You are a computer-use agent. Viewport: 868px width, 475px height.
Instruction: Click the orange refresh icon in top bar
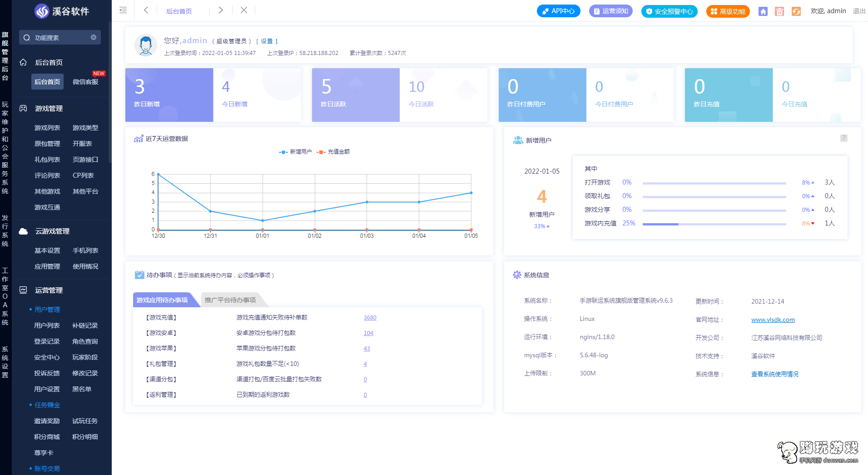pos(796,11)
